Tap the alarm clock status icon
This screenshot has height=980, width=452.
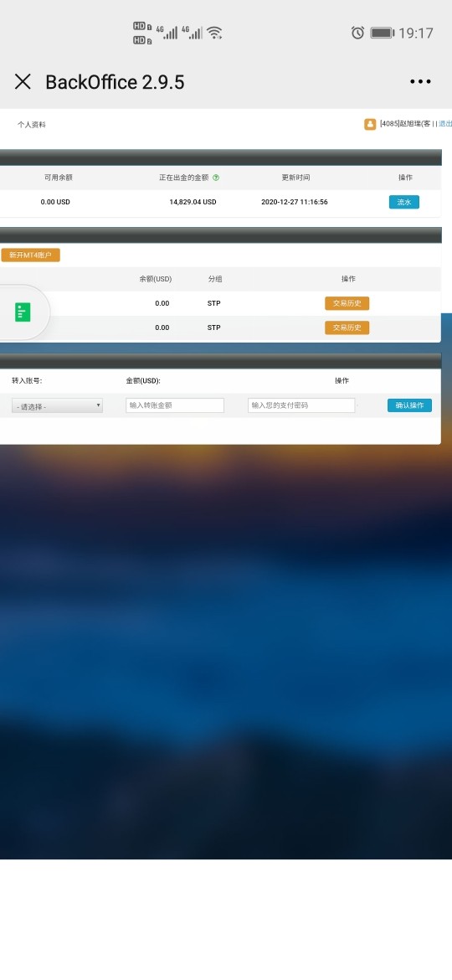tap(357, 33)
